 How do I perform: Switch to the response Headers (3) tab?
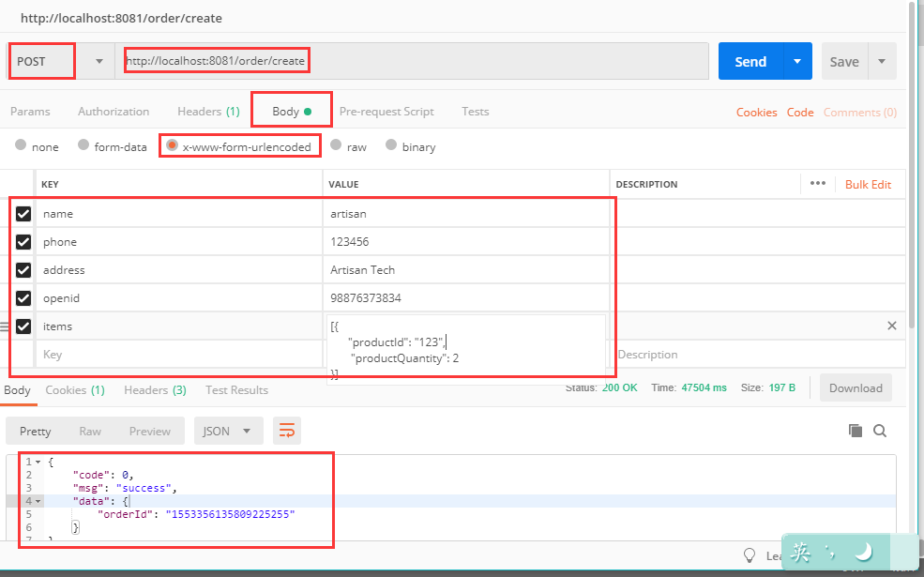[x=155, y=390]
